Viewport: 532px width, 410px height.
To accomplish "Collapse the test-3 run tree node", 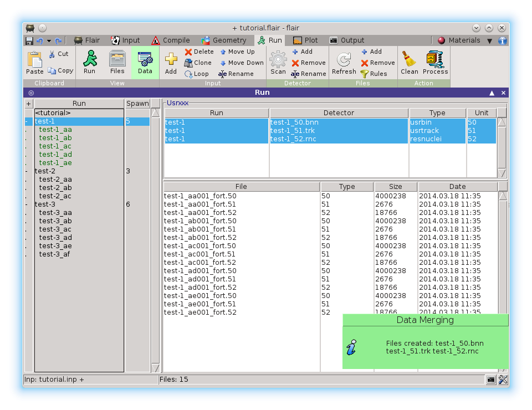I will pos(27,204).
